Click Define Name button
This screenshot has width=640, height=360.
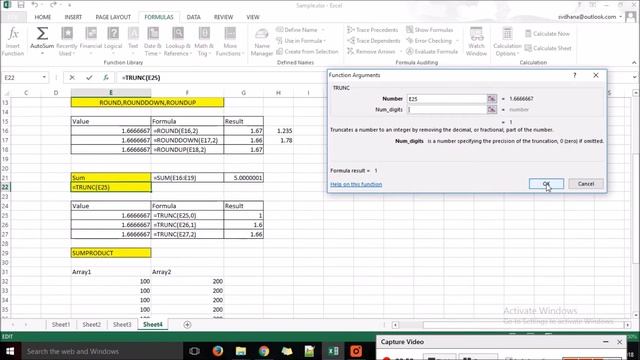click(299, 30)
